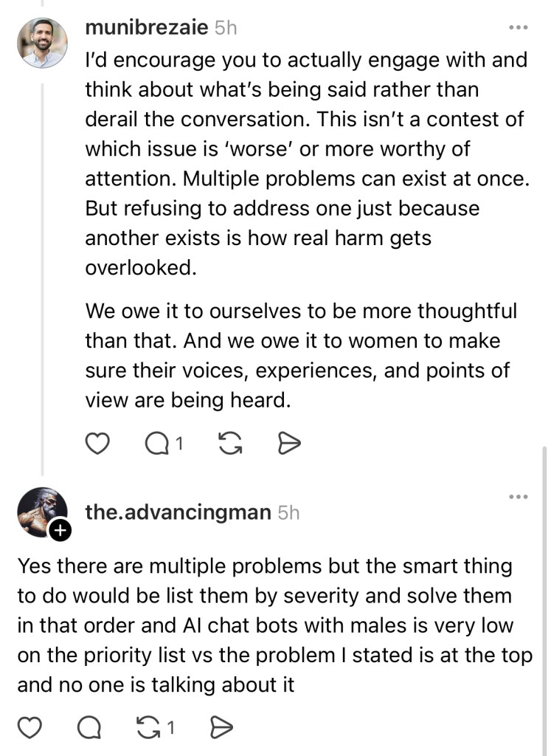551x756 pixels.
Task: Open three-dot menu on the.advancingman's reply
Action: 519,496
